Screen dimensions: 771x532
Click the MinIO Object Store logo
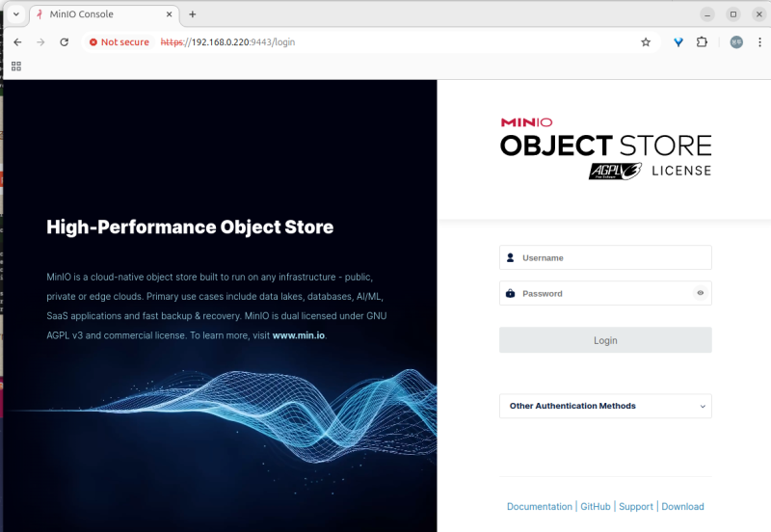click(605, 149)
